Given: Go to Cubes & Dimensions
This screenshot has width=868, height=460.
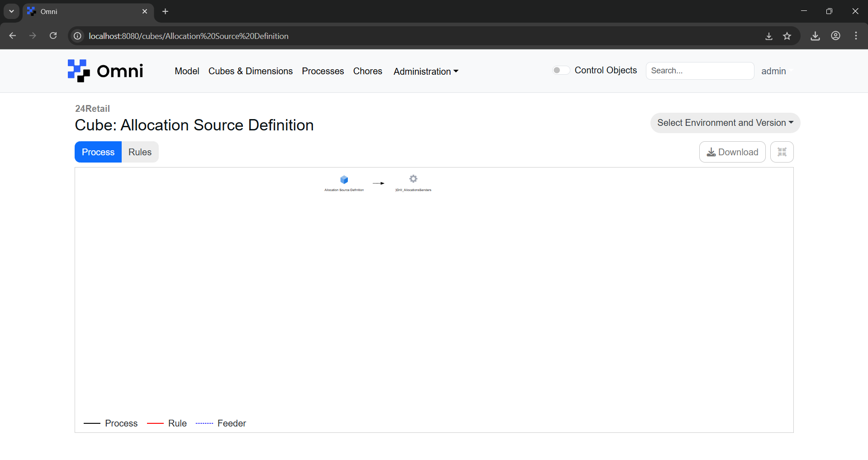Looking at the screenshot, I should pyautogui.click(x=251, y=71).
